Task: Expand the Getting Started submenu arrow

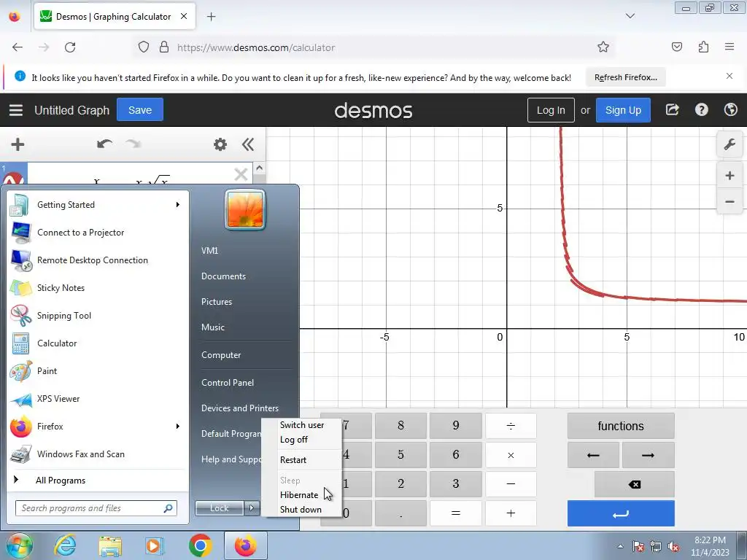Action: tap(178, 205)
